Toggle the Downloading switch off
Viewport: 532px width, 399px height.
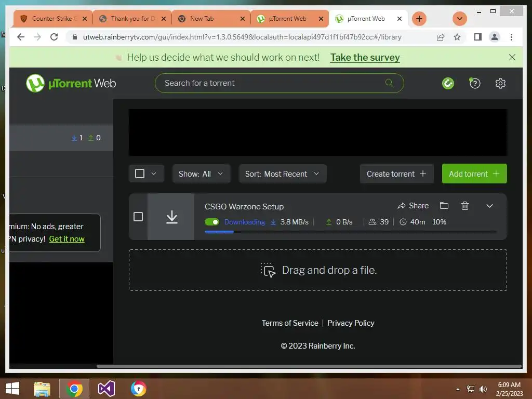[212, 222]
